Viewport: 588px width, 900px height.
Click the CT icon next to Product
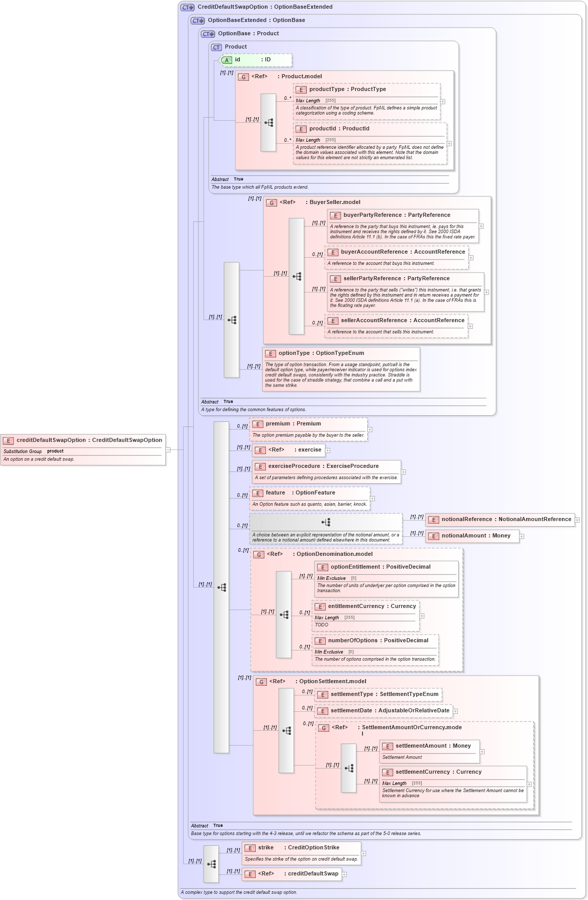[x=216, y=47]
